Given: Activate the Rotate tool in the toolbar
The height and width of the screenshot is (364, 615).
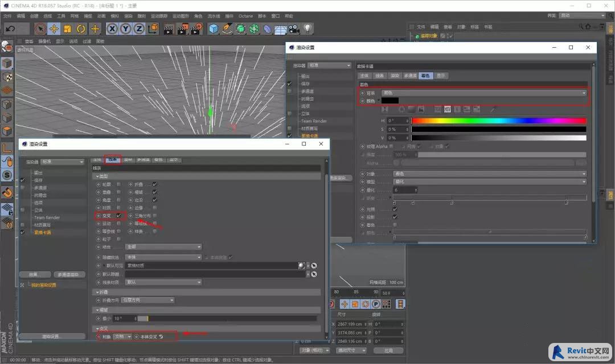Looking at the screenshot, I should click(x=81, y=28).
